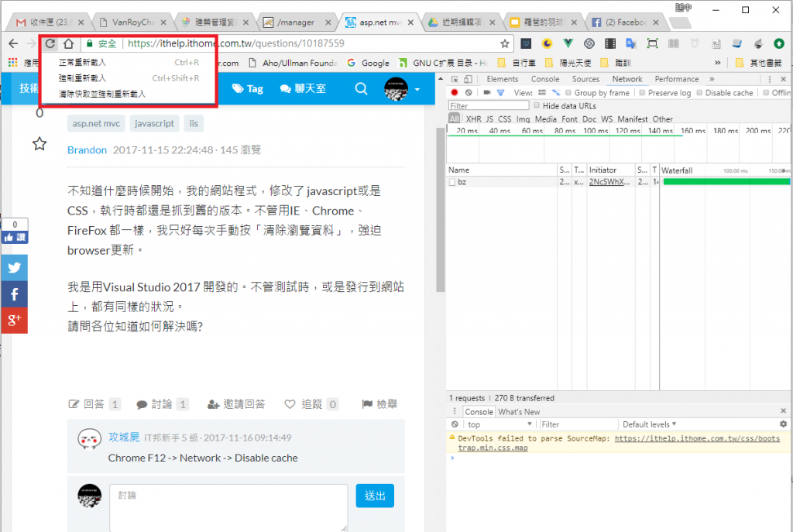
Task: Enable Group by frame checkbox
Action: [568, 93]
